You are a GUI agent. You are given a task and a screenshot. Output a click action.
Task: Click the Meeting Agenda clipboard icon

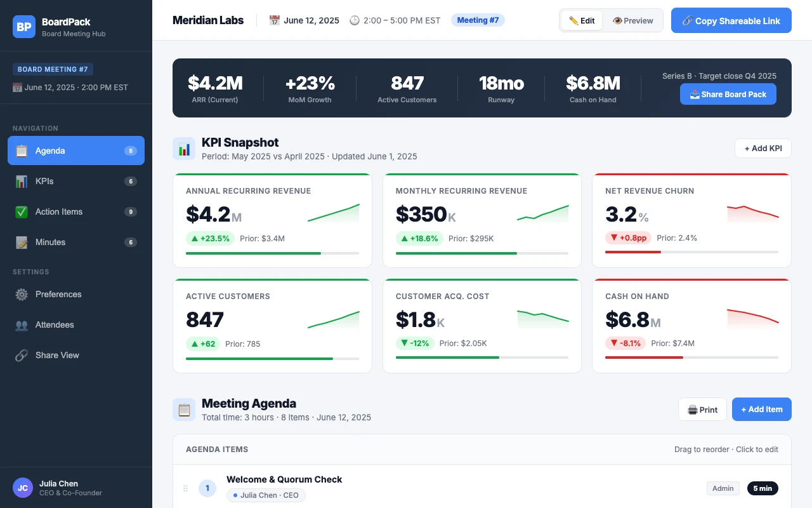click(184, 410)
